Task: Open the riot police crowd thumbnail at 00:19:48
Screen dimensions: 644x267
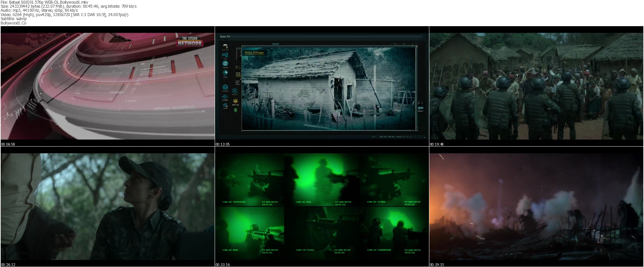Action: pos(536,86)
